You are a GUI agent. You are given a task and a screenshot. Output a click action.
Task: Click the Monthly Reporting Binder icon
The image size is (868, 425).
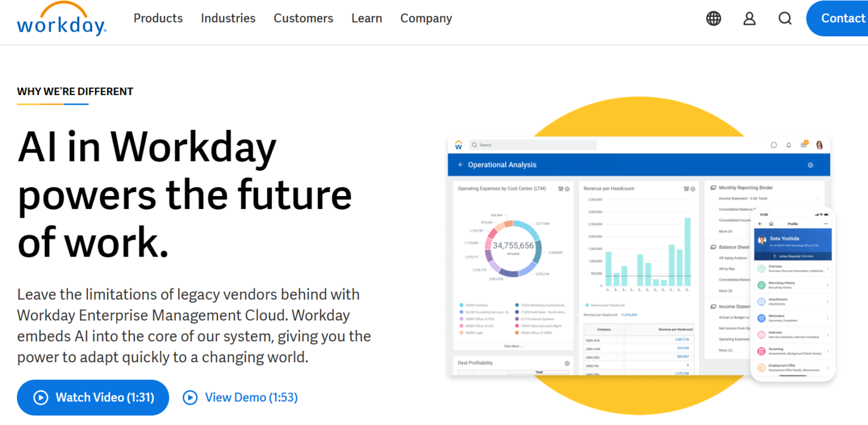click(x=713, y=188)
